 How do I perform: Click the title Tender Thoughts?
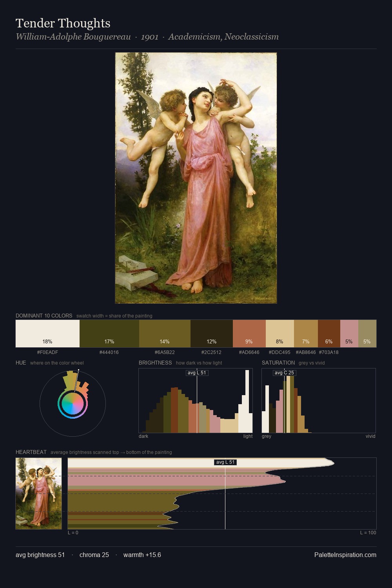click(x=63, y=23)
